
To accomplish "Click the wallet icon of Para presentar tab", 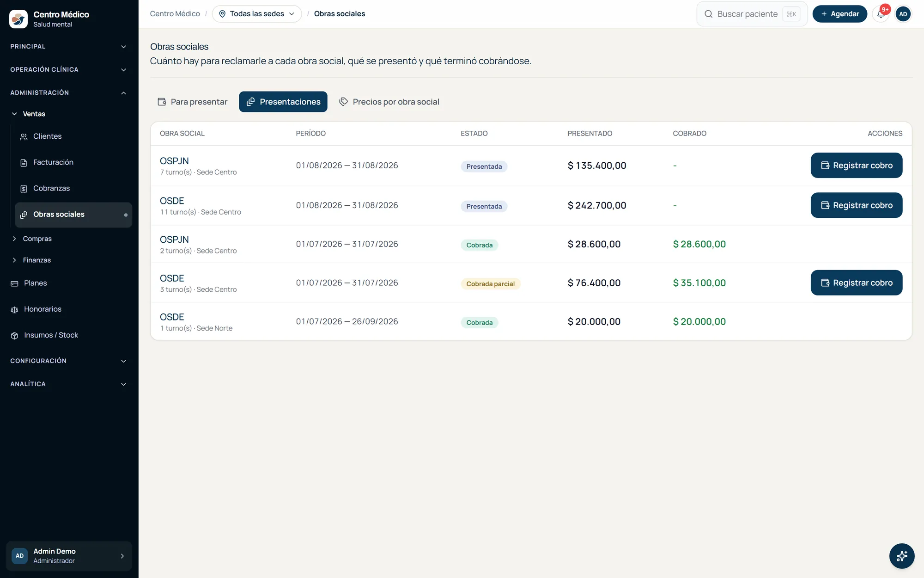I will (162, 102).
